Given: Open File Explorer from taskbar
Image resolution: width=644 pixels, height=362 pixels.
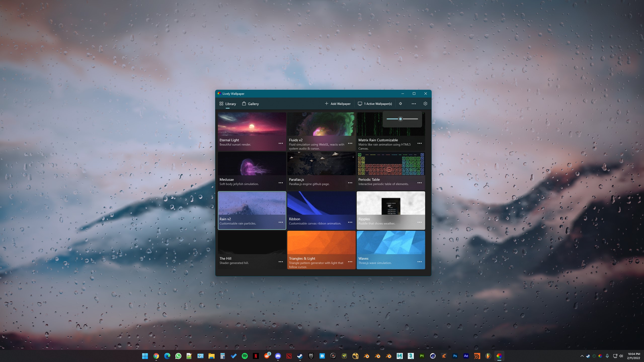Looking at the screenshot, I should 211,356.
